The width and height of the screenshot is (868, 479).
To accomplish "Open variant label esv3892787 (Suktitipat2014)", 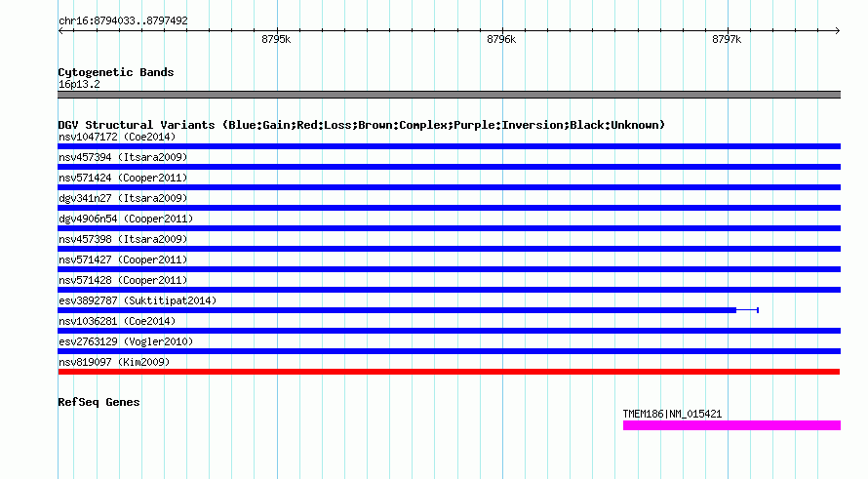I will click(138, 300).
